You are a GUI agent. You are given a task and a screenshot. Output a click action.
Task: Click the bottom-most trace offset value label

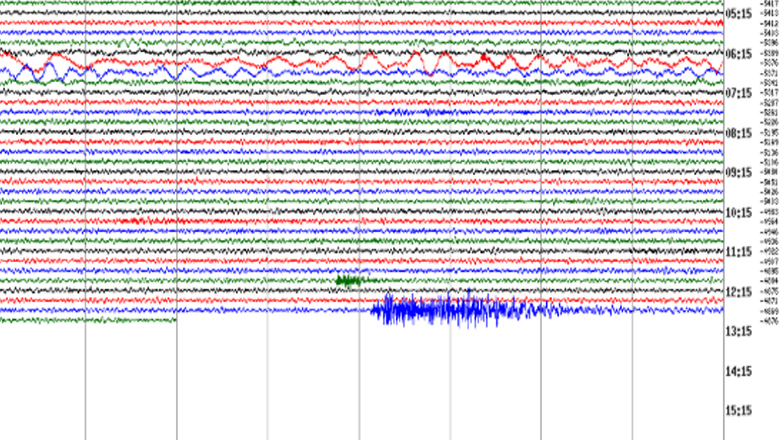point(770,321)
